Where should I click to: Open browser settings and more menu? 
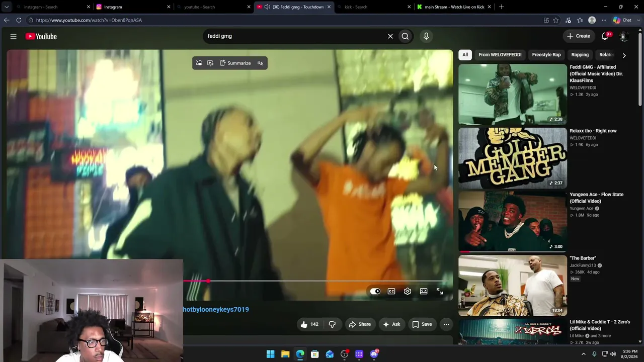[603, 20]
